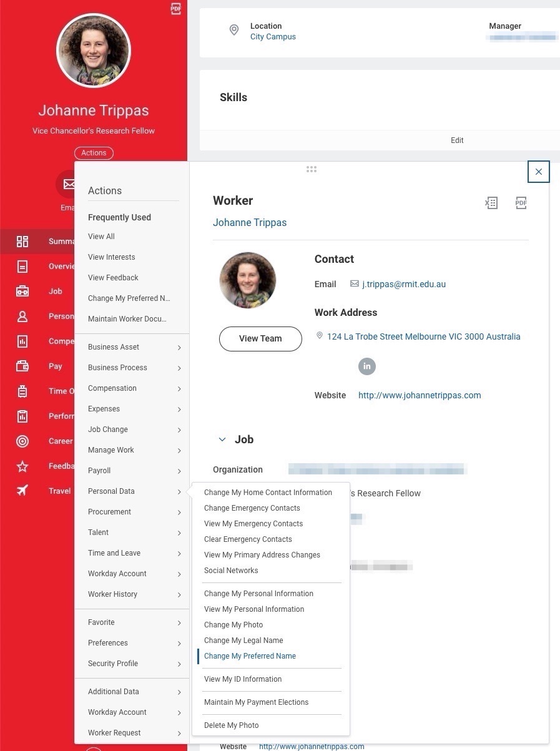The width and height of the screenshot is (560, 751).
Task: Click the View Team button
Action: [x=260, y=338]
